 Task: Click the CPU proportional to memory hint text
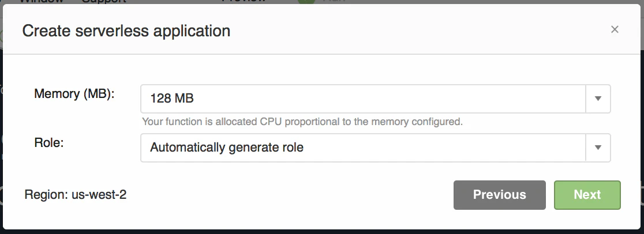pyautogui.click(x=302, y=122)
